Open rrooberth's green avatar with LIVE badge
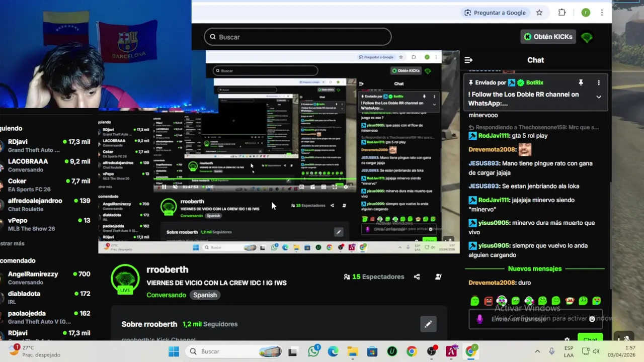Screen dimensions: 644x362 [x=125, y=279]
